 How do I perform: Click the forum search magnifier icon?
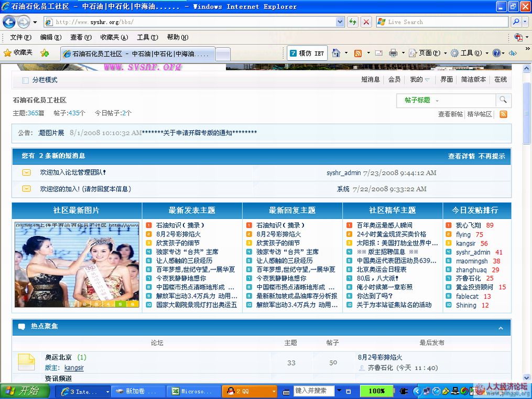click(503, 100)
